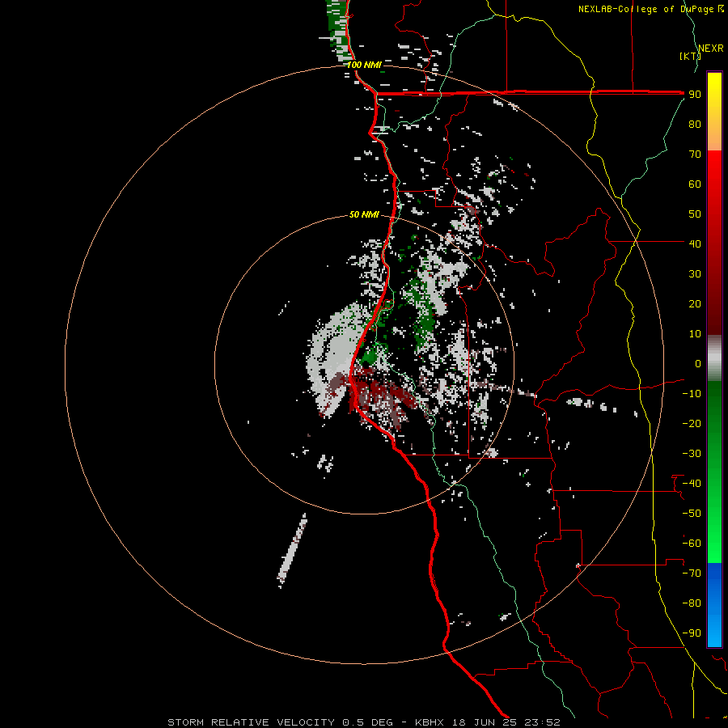Select the 50 value on velocity scale

click(695, 214)
